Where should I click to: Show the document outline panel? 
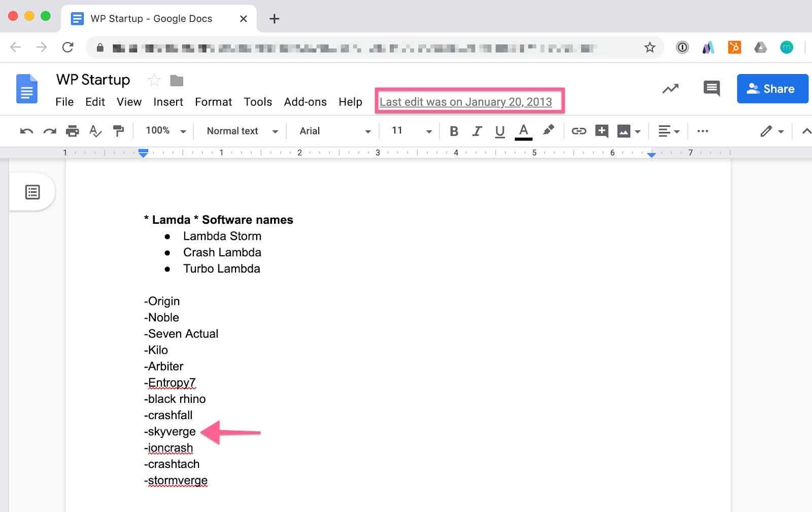32,192
